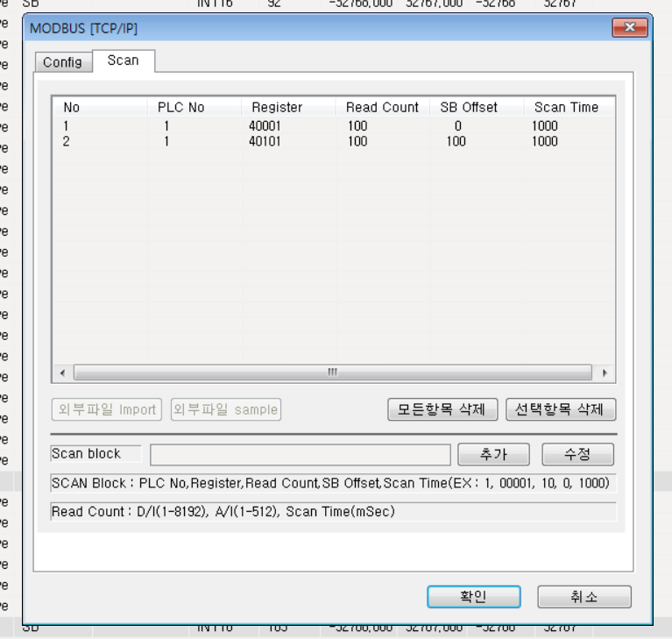This screenshot has width=672, height=639.
Task: Click the Scan block label
Action: coord(86,454)
